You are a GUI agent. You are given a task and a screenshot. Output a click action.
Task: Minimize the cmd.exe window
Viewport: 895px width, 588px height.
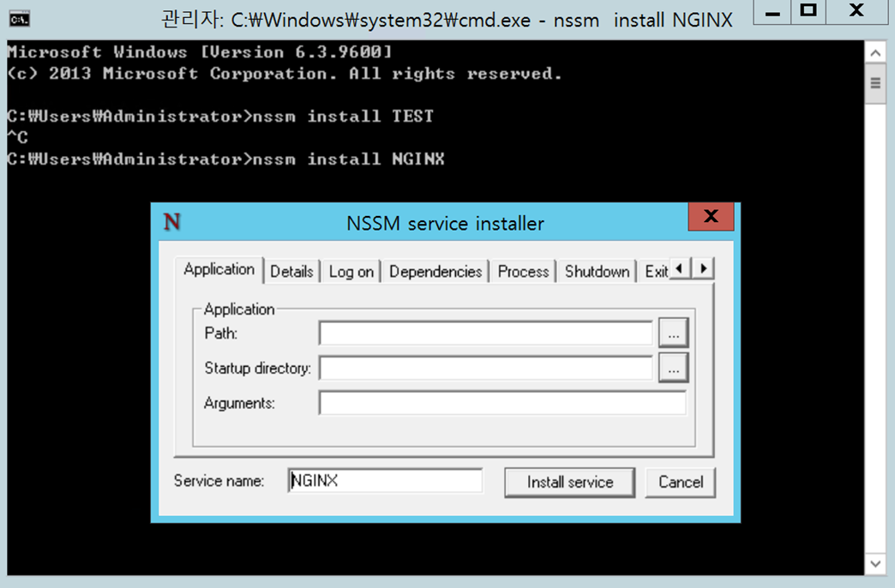tap(772, 13)
